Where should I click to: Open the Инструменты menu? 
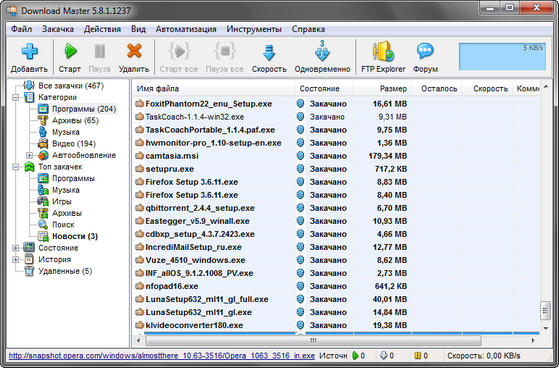point(254,29)
